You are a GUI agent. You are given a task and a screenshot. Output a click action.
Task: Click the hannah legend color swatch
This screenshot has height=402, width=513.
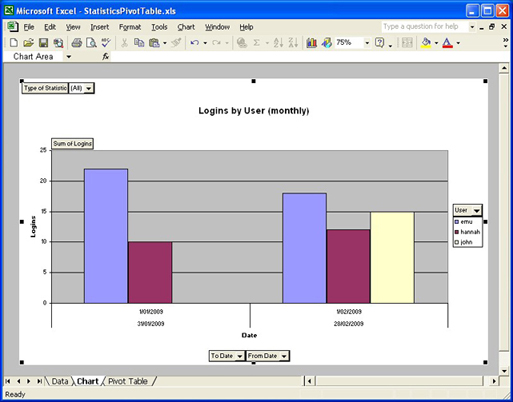click(x=457, y=232)
